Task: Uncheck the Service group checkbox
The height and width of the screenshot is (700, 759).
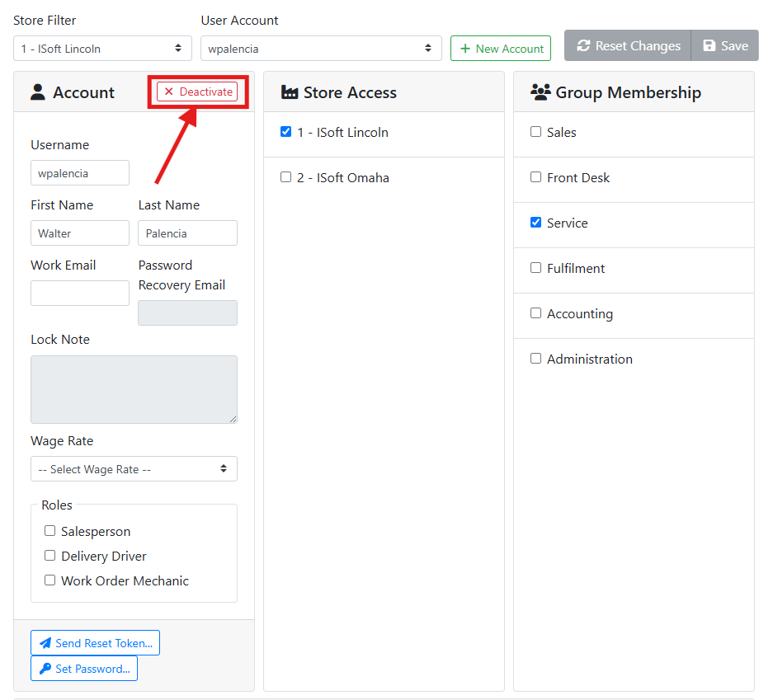Action: point(535,223)
